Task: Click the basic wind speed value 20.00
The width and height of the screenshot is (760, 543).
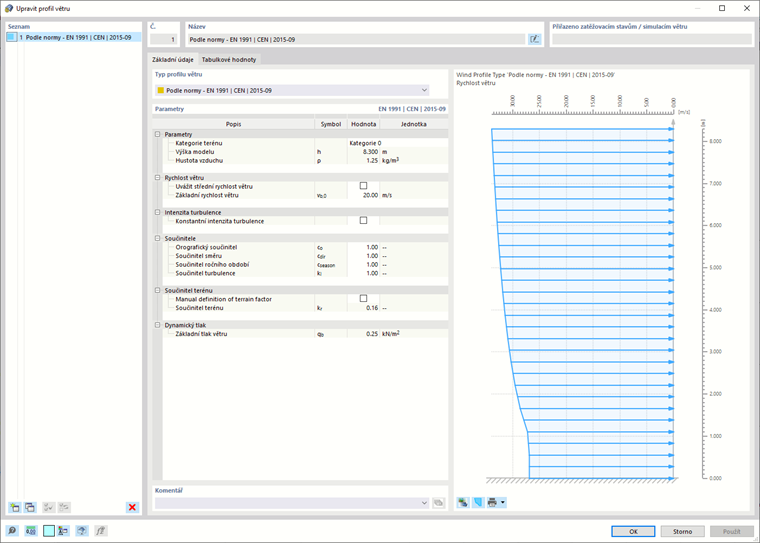Action: [363, 195]
